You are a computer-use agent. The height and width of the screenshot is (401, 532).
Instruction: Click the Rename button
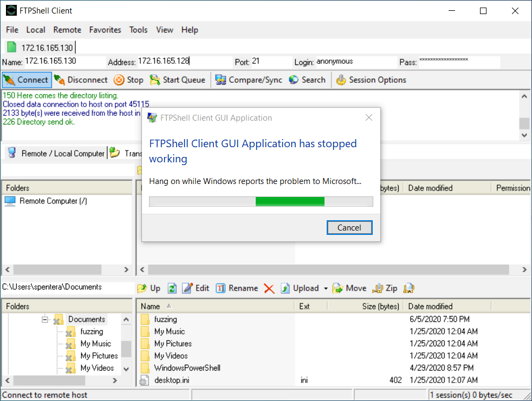click(x=237, y=288)
